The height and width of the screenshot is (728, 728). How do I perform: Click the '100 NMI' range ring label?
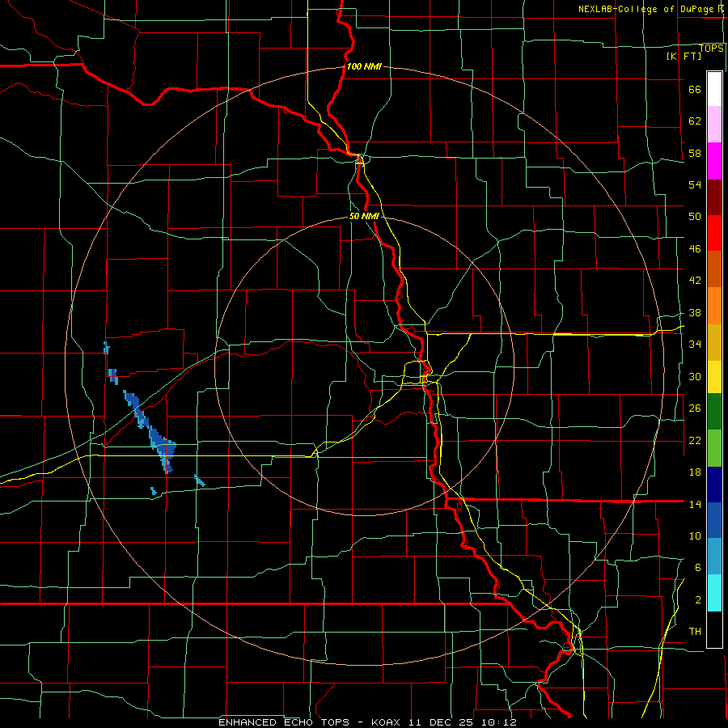[x=364, y=66]
